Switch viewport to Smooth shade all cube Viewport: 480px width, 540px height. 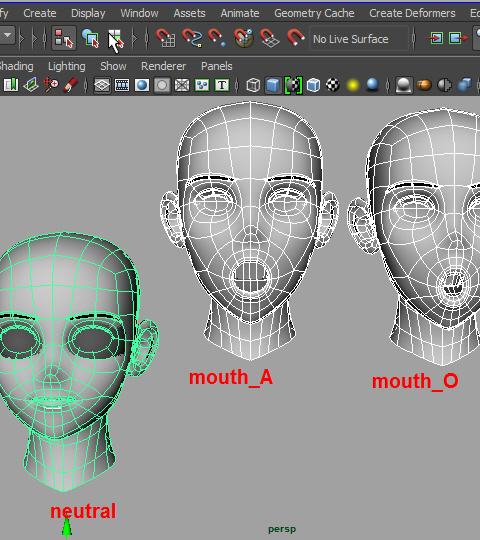click(273, 85)
